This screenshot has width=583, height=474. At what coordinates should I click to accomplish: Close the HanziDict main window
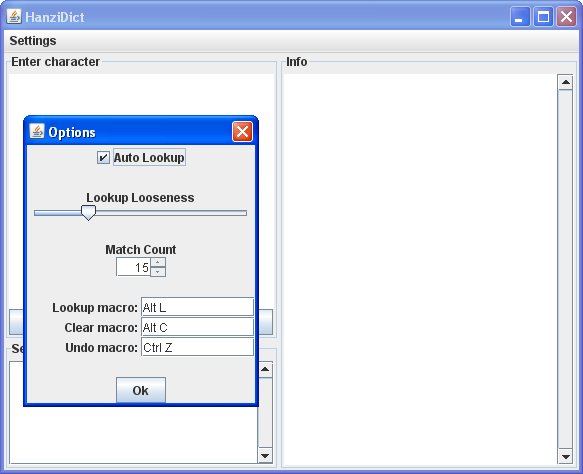pyautogui.click(x=566, y=17)
